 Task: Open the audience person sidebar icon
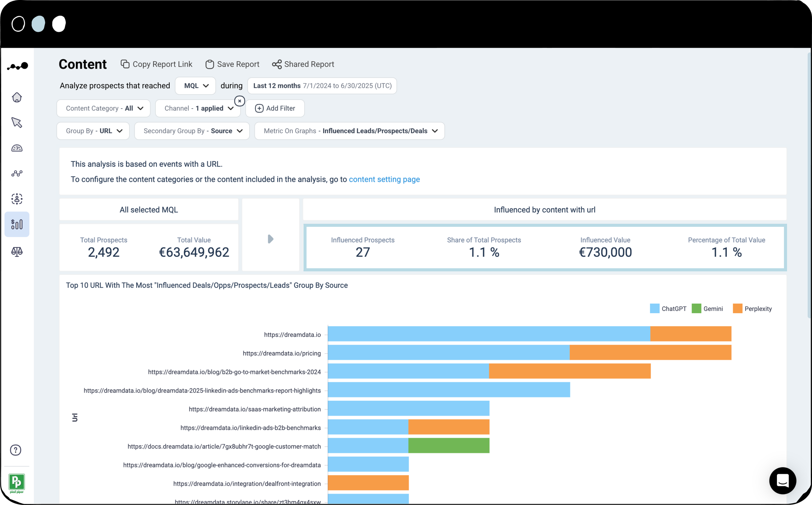coord(17,199)
